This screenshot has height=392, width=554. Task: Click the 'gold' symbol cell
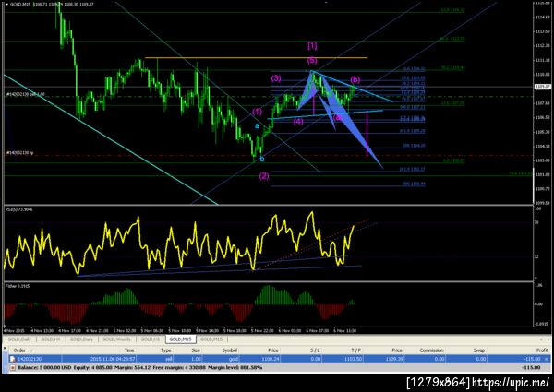pyautogui.click(x=233, y=359)
